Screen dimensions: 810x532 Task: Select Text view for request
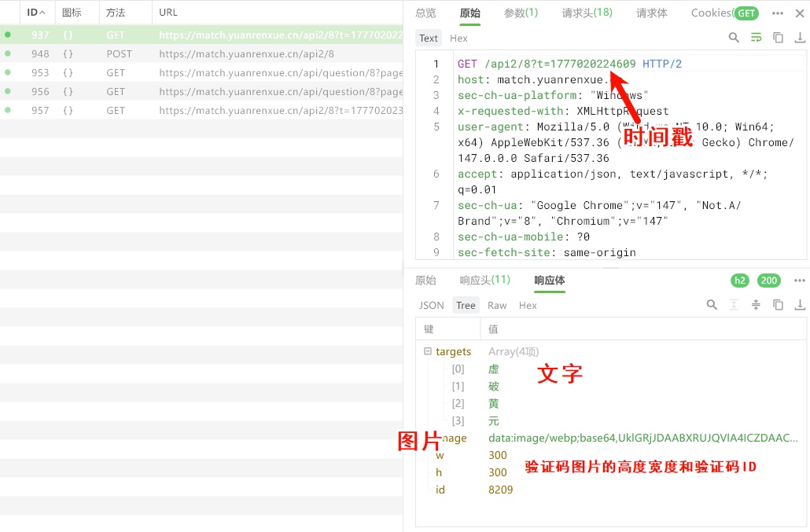pyautogui.click(x=429, y=39)
